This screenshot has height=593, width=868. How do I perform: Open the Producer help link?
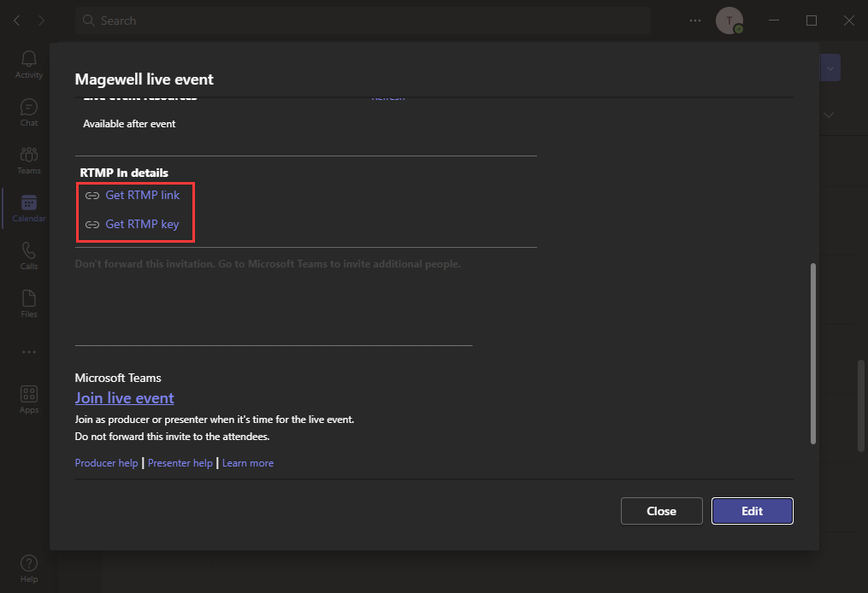point(106,463)
